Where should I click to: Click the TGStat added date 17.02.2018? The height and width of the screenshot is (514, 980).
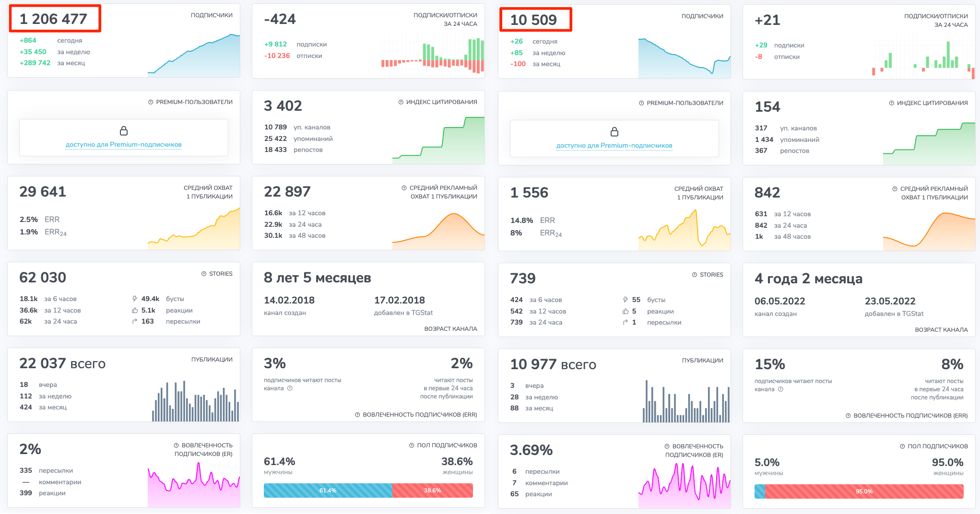tap(400, 300)
